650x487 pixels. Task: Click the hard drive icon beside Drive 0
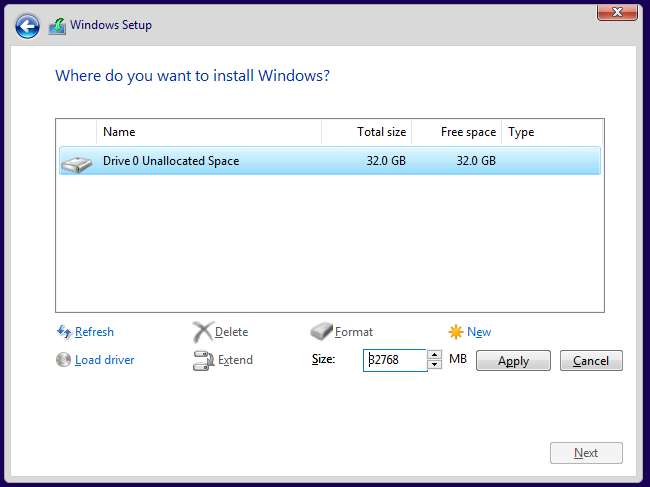pos(77,162)
